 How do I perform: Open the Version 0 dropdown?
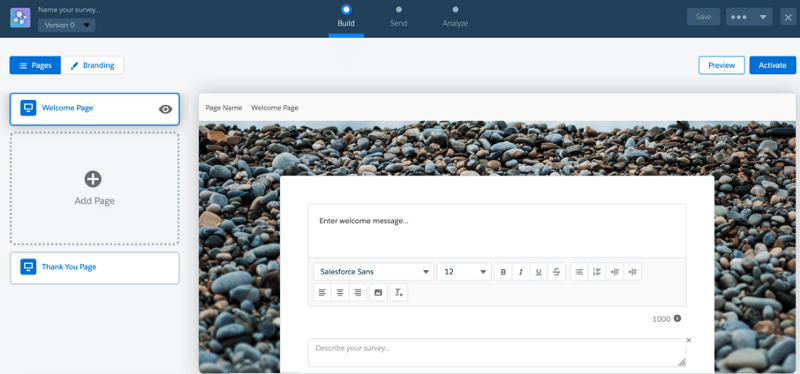67,25
